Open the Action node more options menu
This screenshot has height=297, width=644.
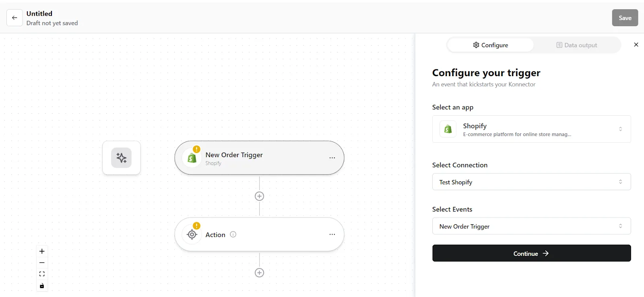332,235
